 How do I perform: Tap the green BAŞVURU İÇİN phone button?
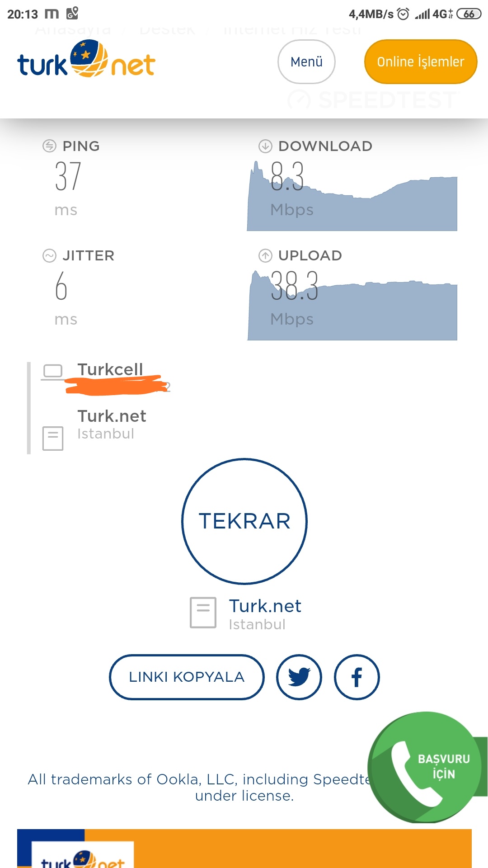point(427,767)
